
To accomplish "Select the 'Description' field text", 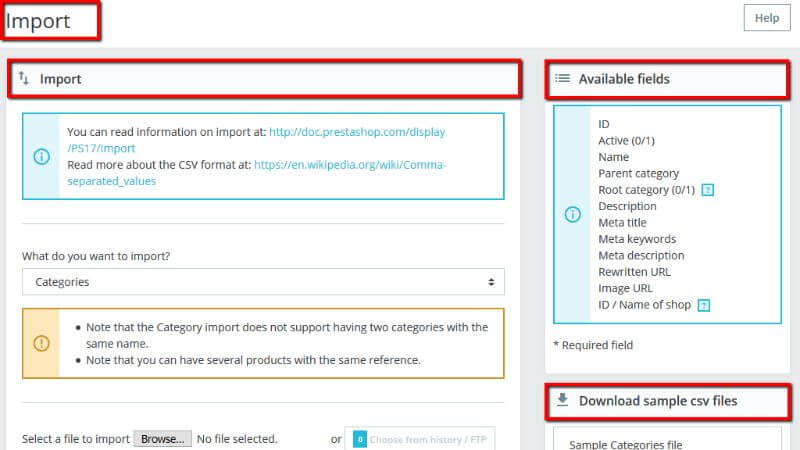I will pos(627,206).
